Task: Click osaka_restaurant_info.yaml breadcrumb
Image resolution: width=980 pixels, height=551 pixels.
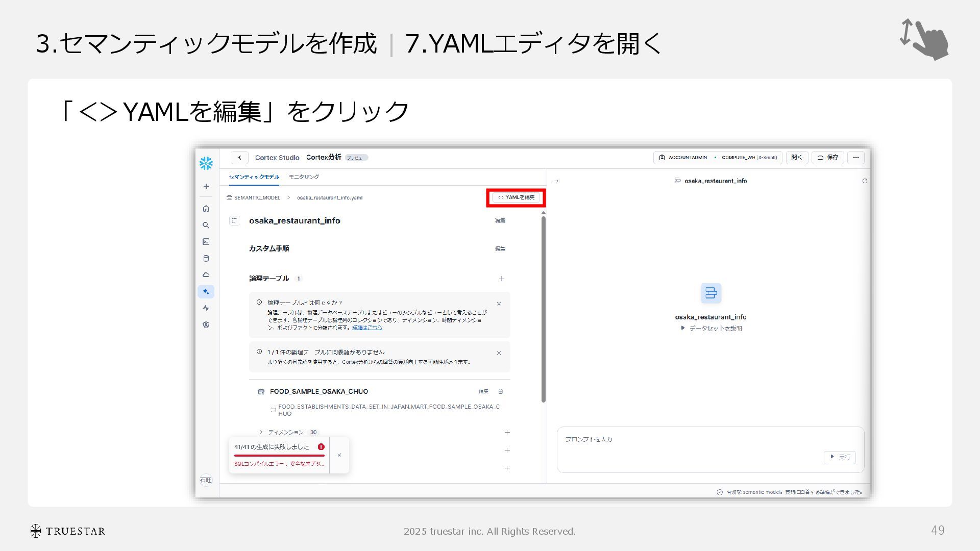Action: pos(330,197)
